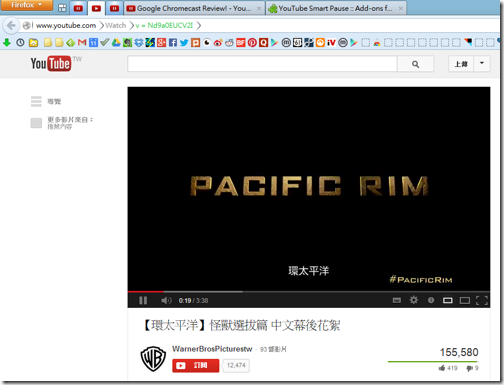Open the Evernote elephant bookmark icon
This screenshot has width=504, height=385.
127,42
